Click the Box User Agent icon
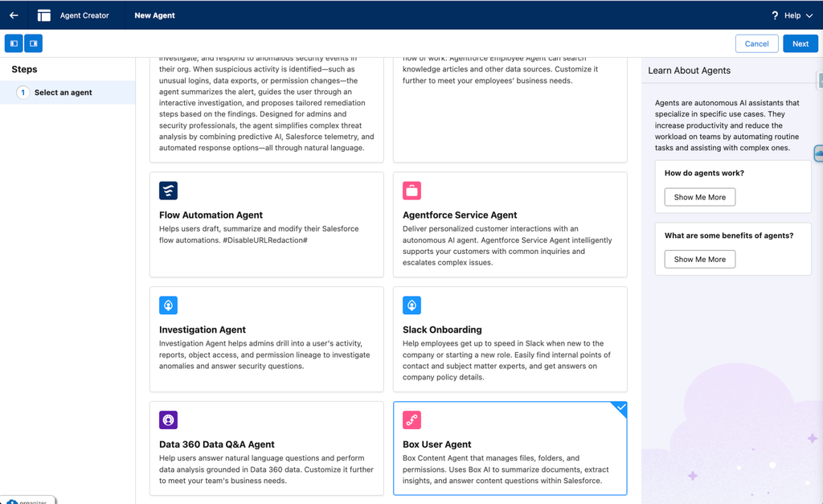Screen dimensions: 823x504 point(412,420)
